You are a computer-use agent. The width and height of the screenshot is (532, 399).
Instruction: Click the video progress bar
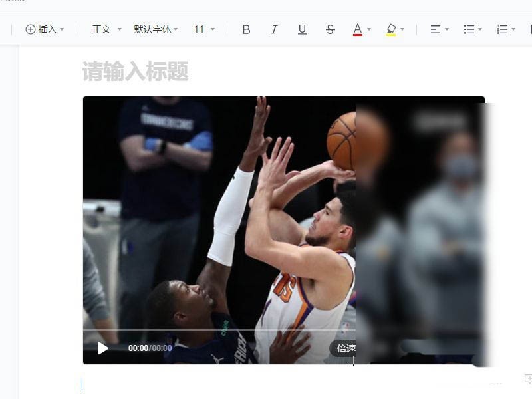(x=219, y=329)
